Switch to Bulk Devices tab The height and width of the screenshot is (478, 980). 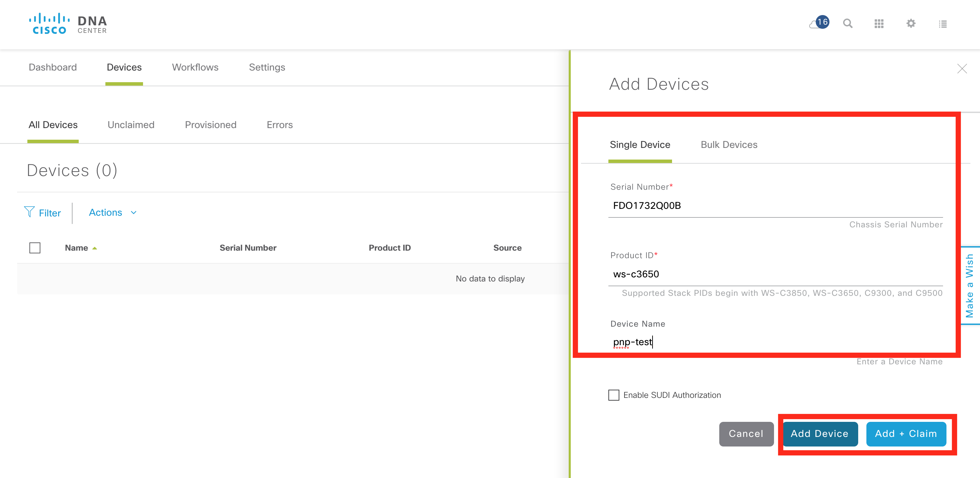[729, 144]
